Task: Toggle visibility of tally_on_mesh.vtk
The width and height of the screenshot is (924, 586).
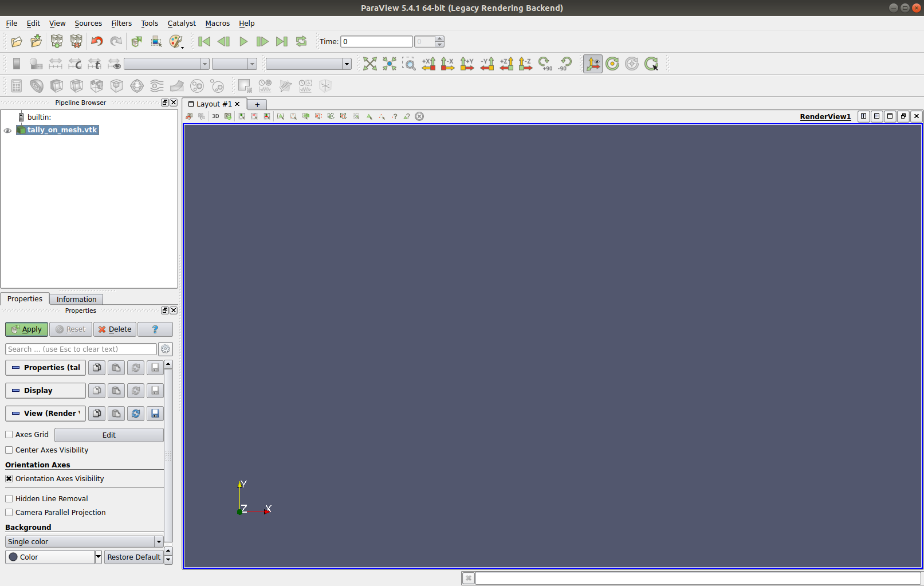Action: coord(7,130)
